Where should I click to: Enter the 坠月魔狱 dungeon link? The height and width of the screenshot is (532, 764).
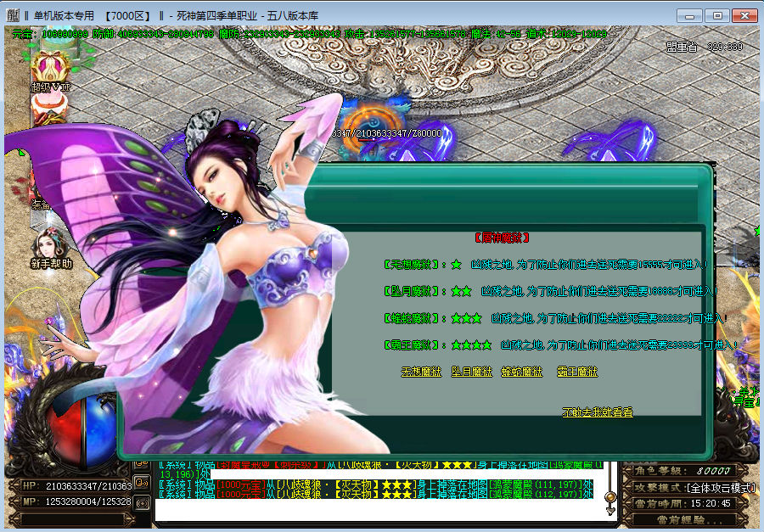[471, 372]
